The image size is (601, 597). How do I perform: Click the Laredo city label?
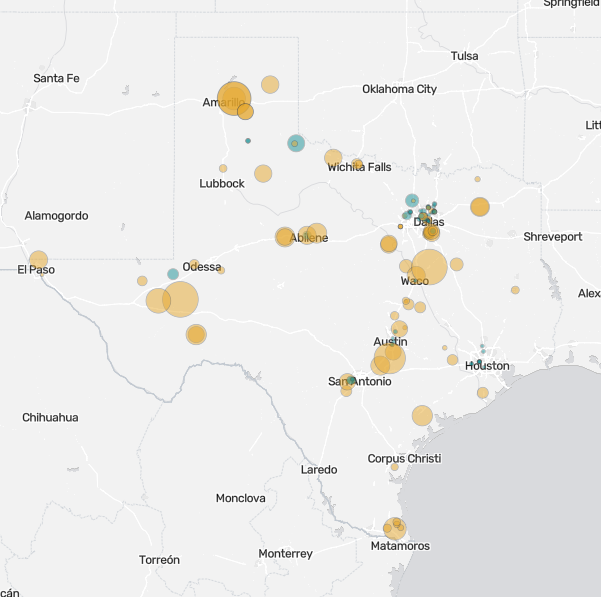click(319, 469)
